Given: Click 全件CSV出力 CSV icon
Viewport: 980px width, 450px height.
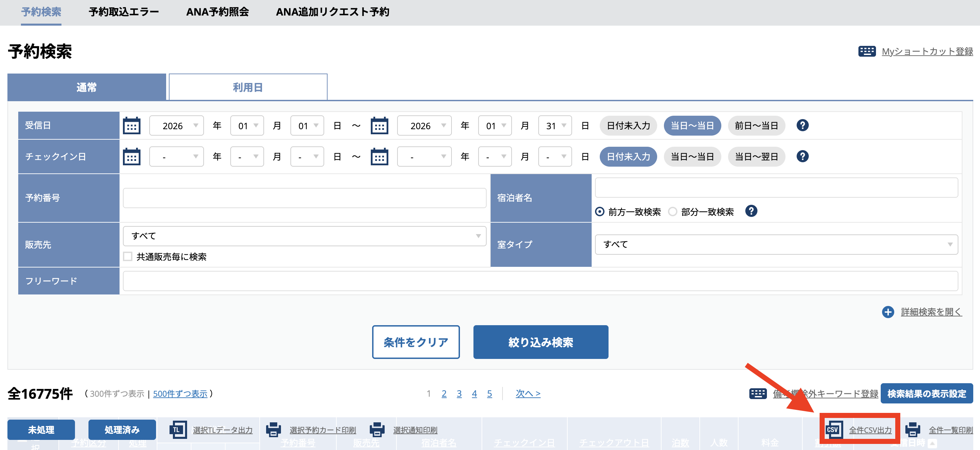Looking at the screenshot, I should click(833, 430).
